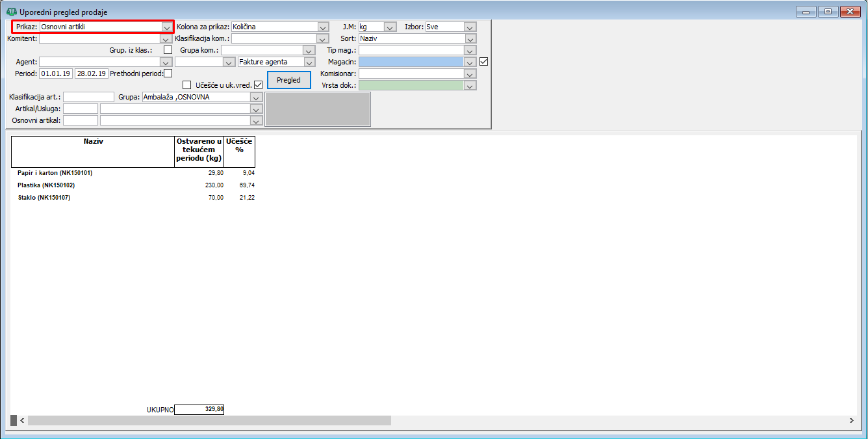Expand the Kolona za prikaz dropdown
Screen dimensions: 868x439
click(x=323, y=27)
